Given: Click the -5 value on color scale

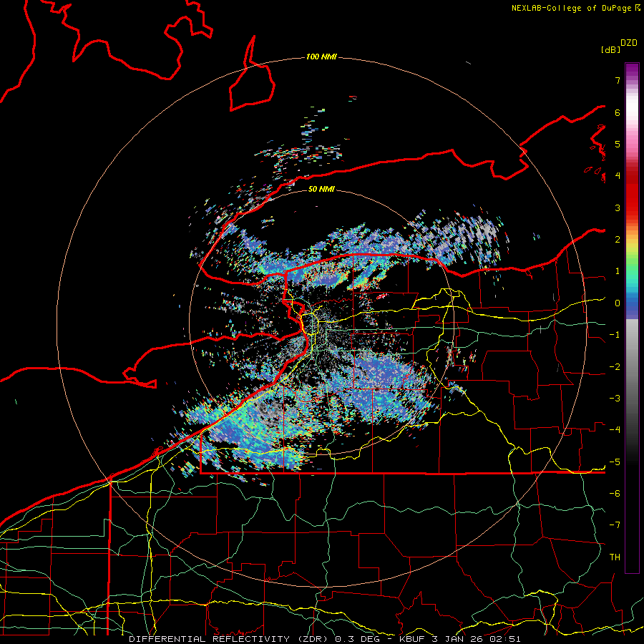Looking at the screenshot, I should tap(615, 462).
